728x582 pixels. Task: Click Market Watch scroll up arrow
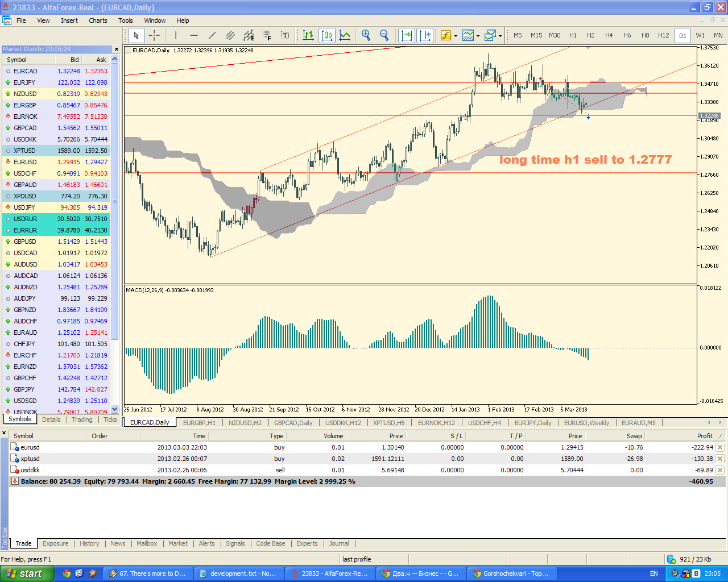click(115, 59)
